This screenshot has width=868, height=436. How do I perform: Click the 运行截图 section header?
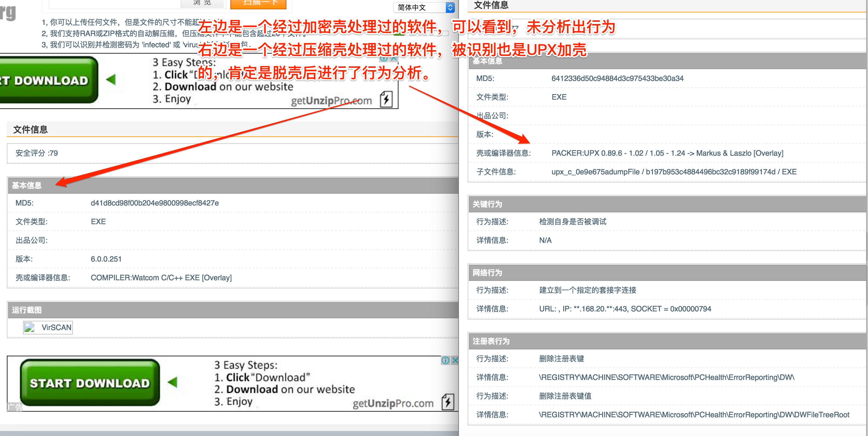27,310
